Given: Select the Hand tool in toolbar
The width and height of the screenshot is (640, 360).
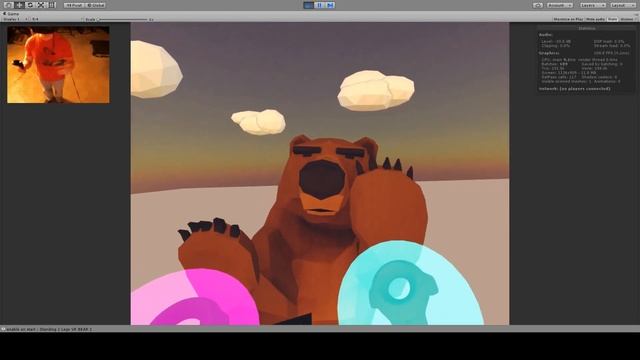Looking at the screenshot, I should 9,5.
